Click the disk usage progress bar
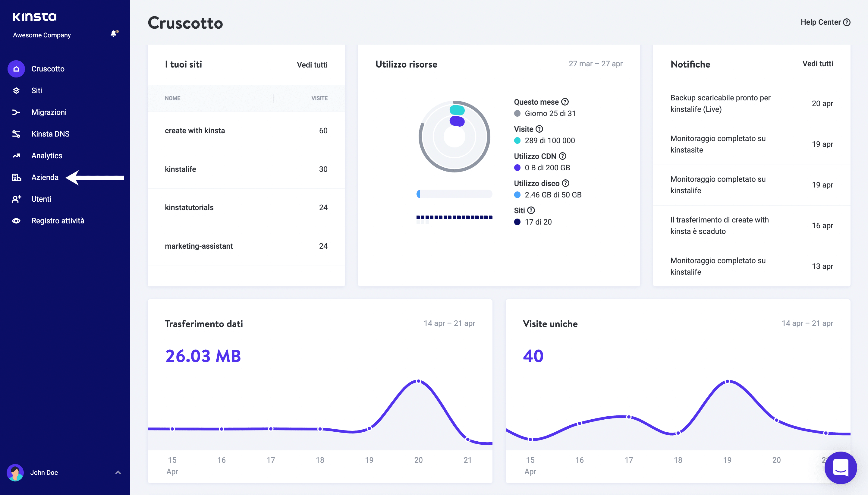This screenshot has height=495, width=868. (454, 194)
